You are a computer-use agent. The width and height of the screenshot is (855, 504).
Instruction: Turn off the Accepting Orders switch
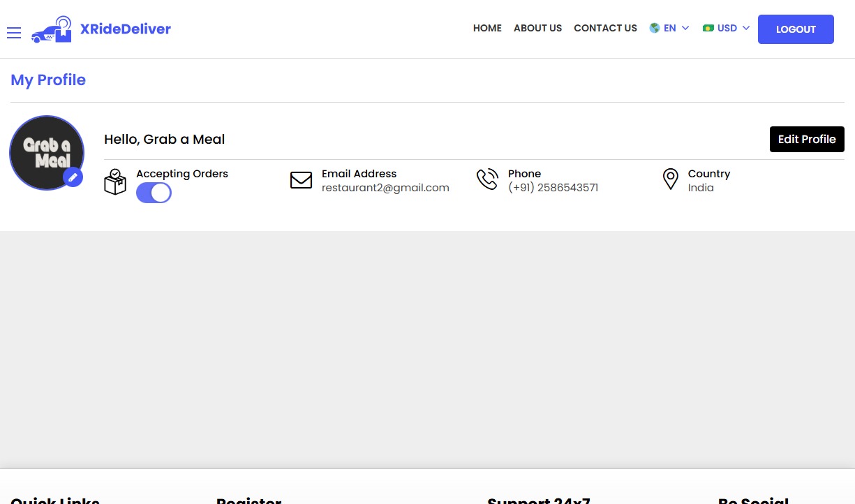click(x=154, y=193)
